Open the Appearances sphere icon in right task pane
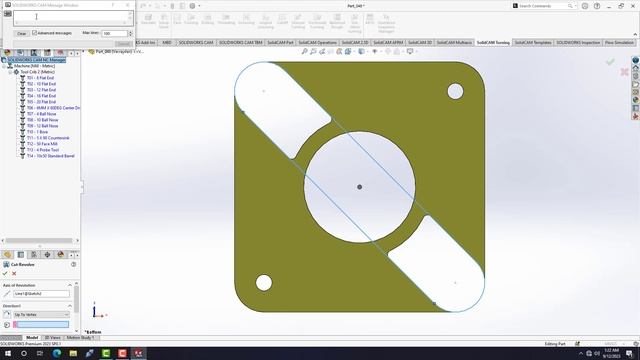 [636, 100]
